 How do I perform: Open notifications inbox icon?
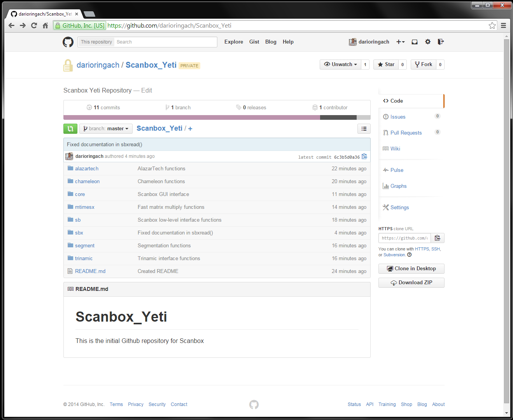(x=415, y=42)
